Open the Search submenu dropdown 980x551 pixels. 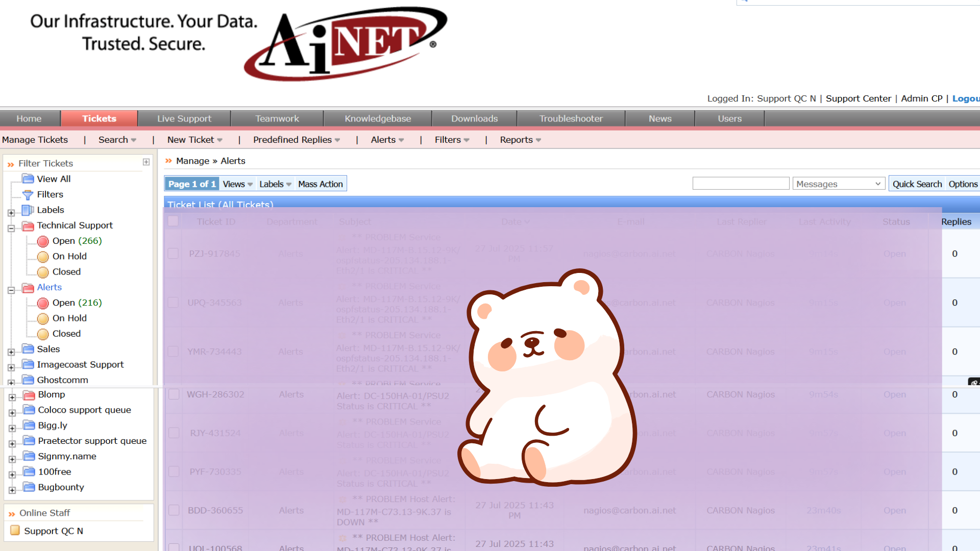pyautogui.click(x=117, y=140)
